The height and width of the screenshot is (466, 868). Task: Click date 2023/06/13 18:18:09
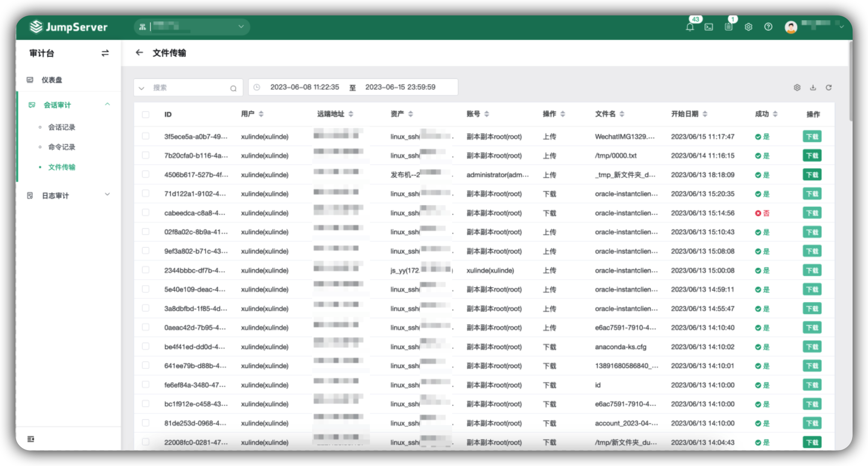(702, 175)
